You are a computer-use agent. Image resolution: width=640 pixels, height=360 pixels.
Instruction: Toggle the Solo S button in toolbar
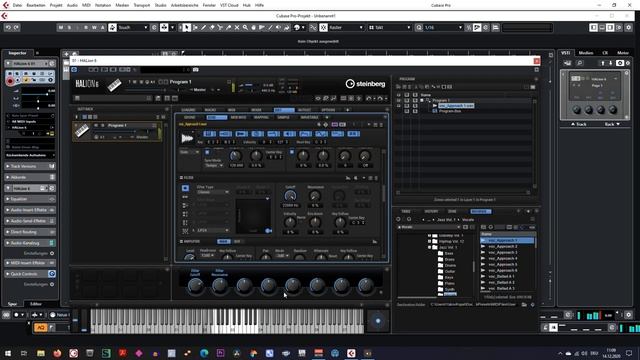click(69, 27)
